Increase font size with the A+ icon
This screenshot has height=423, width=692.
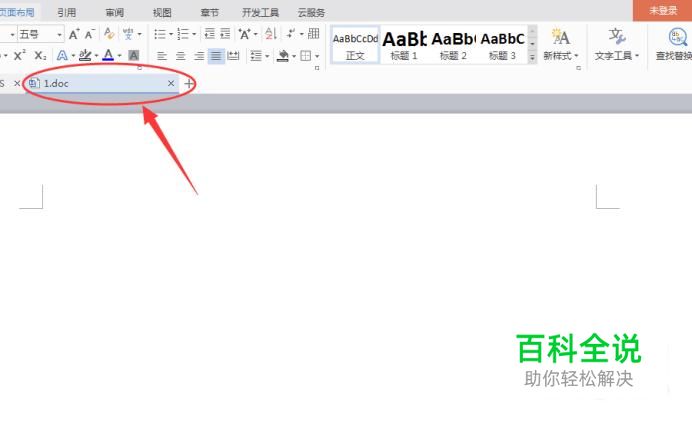click(74, 34)
